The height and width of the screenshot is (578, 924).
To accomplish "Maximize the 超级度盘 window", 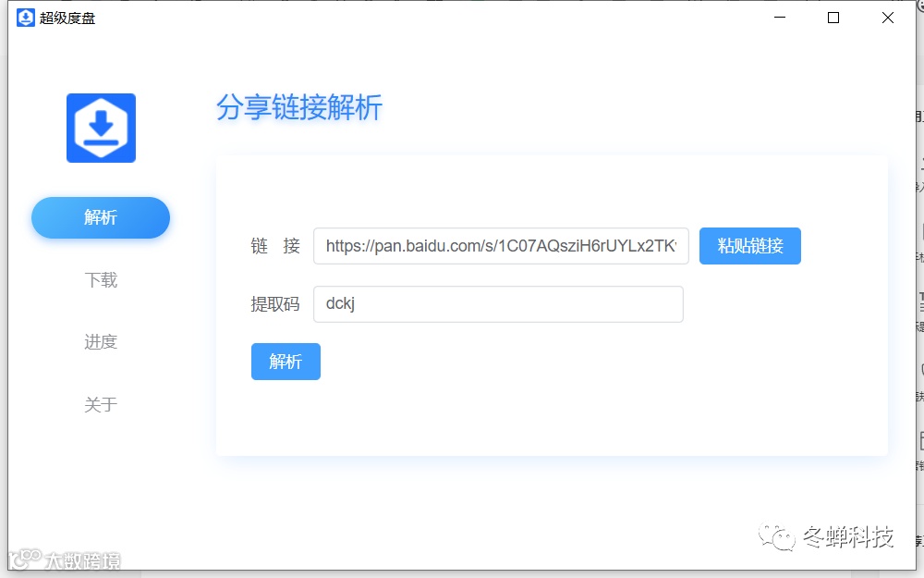I will [833, 18].
